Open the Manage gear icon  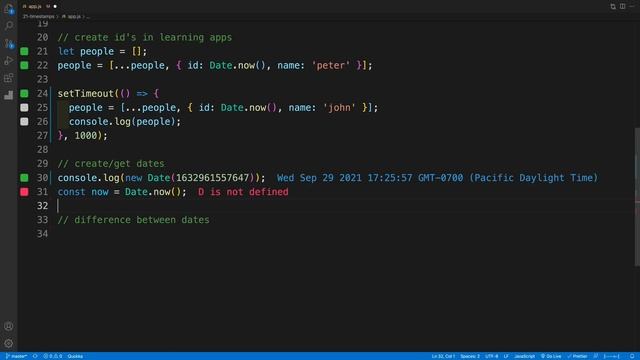9,343
